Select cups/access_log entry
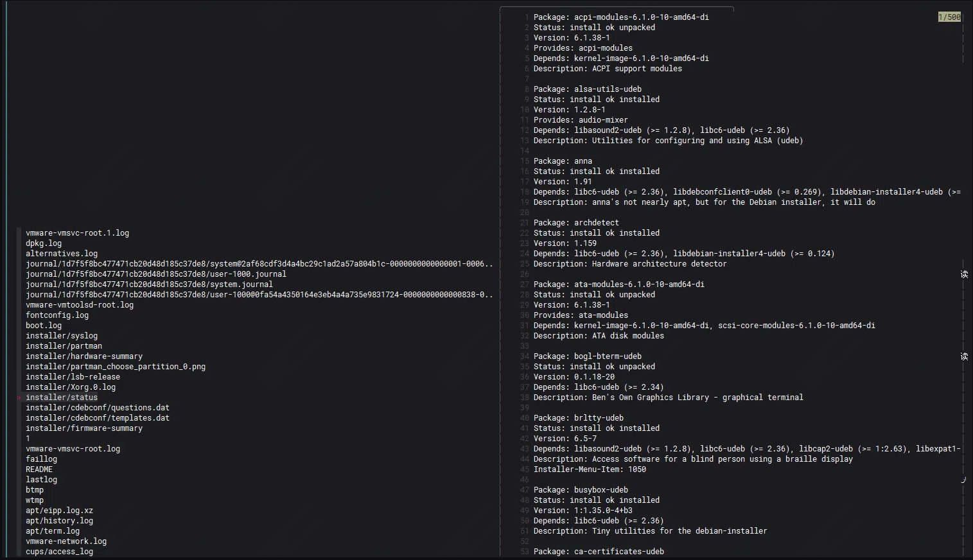Image resolution: width=973 pixels, height=560 pixels. (59, 552)
